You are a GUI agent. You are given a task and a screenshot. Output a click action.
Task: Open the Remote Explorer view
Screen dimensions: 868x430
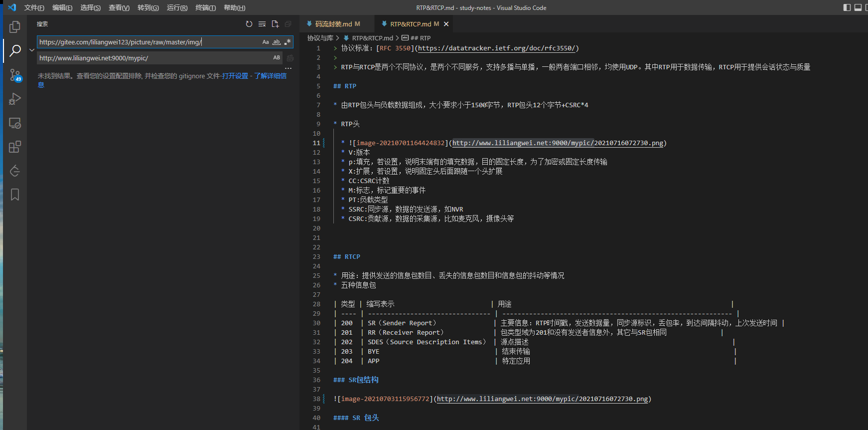pyautogui.click(x=15, y=123)
